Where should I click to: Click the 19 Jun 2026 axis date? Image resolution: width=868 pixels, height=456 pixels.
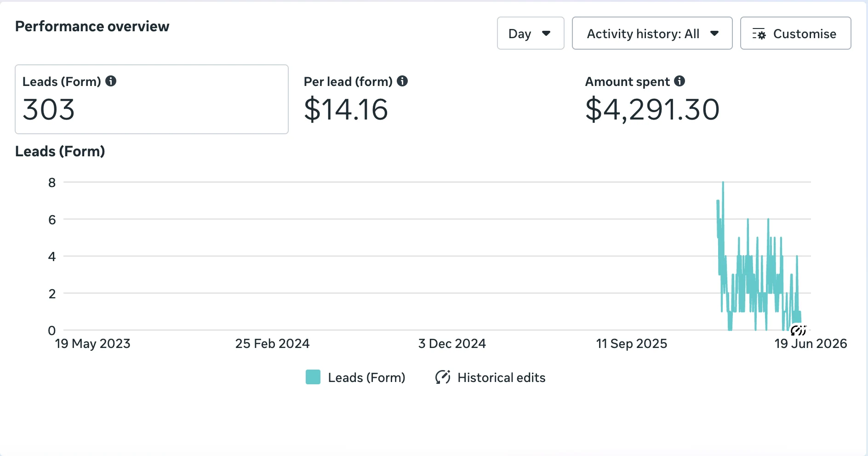811,343
